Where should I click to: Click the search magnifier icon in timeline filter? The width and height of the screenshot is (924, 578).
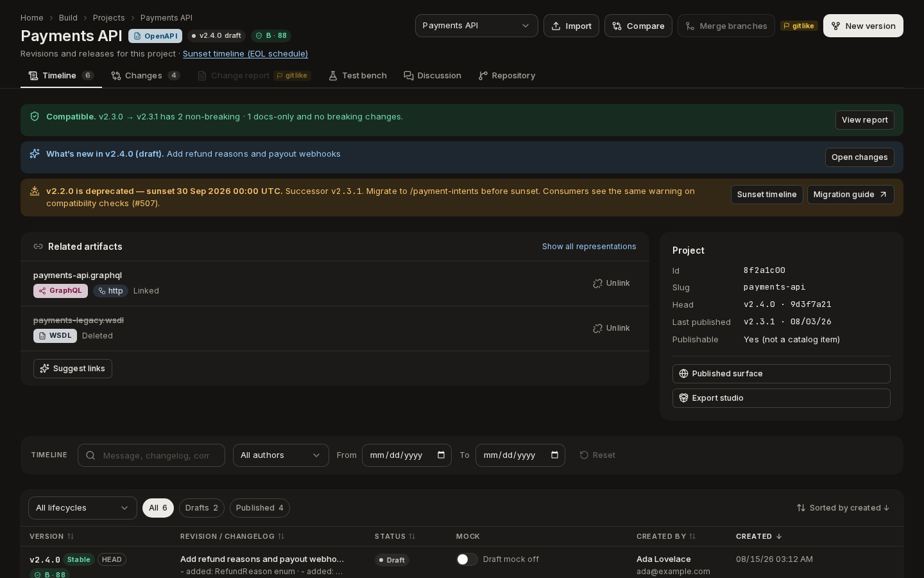click(90, 455)
